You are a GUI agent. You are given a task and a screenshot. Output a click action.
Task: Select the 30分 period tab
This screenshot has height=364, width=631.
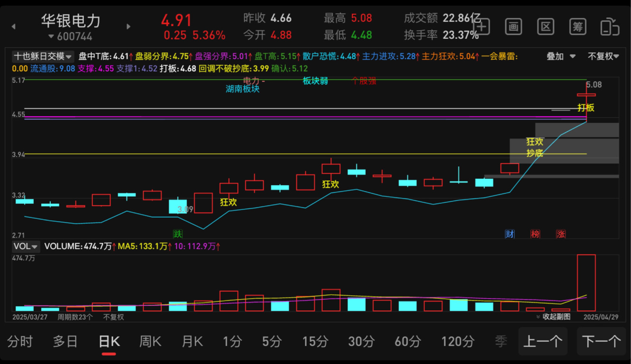pyautogui.click(x=361, y=341)
